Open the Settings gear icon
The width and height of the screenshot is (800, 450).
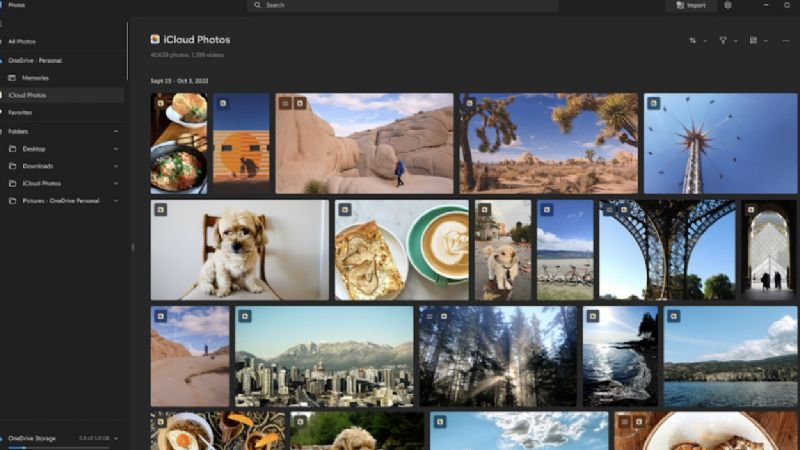(728, 5)
